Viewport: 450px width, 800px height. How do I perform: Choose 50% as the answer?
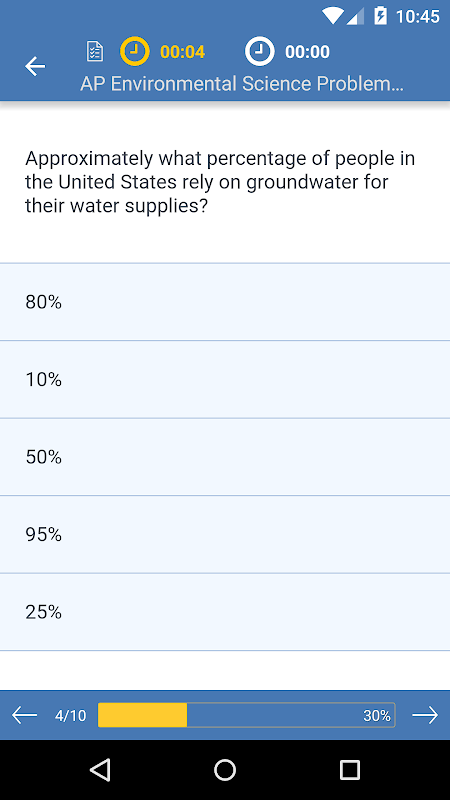click(x=225, y=457)
